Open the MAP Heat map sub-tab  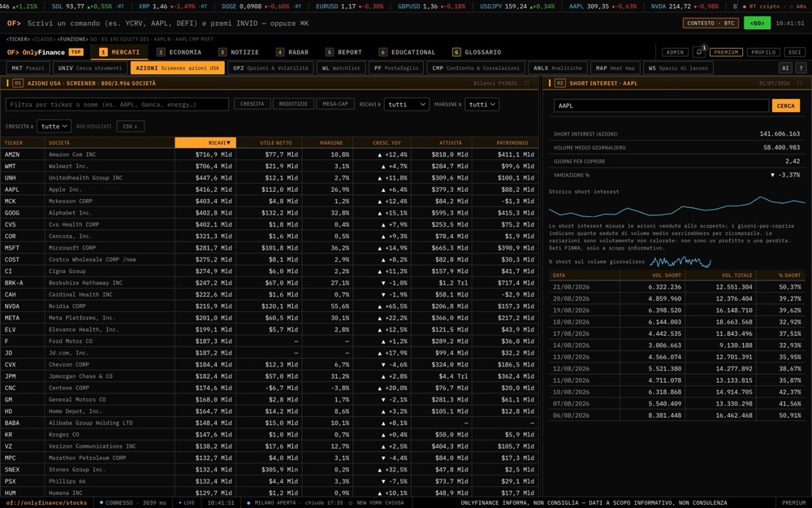(x=615, y=68)
